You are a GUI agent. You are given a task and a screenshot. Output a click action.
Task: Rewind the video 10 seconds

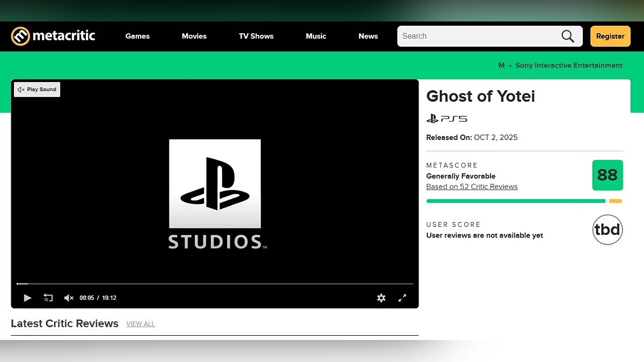(x=48, y=298)
